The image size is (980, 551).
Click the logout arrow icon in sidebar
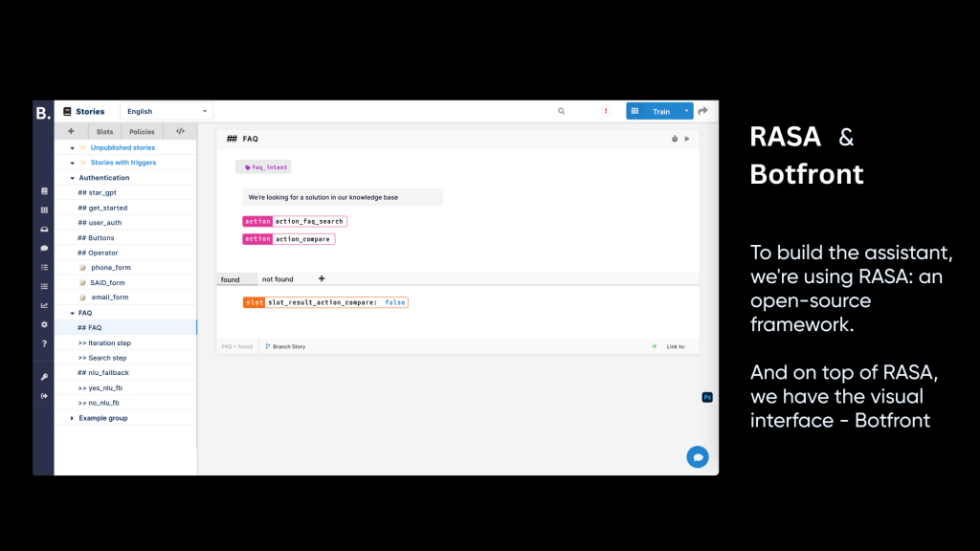coord(44,396)
